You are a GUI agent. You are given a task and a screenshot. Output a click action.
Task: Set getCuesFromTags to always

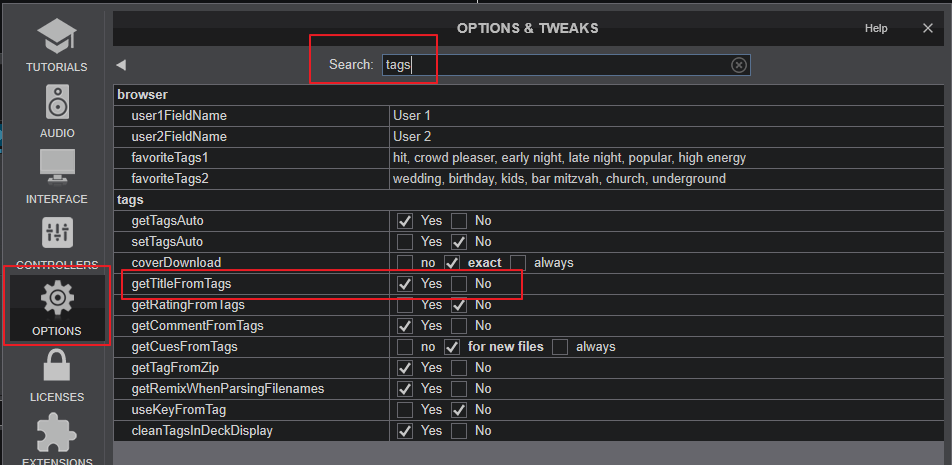pos(560,347)
